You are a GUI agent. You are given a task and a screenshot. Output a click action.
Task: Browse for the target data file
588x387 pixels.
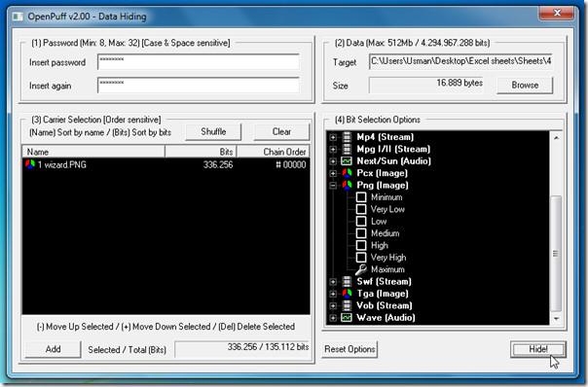click(525, 85)
